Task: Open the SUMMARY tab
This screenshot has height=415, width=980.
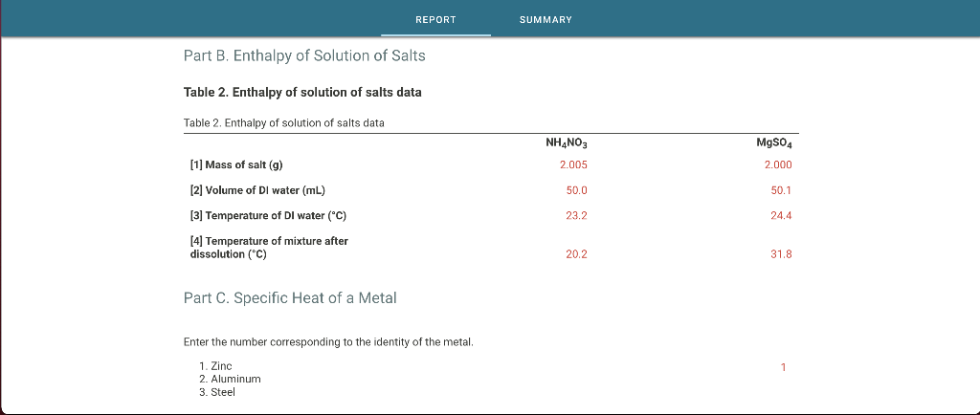Action: (546, 20)
